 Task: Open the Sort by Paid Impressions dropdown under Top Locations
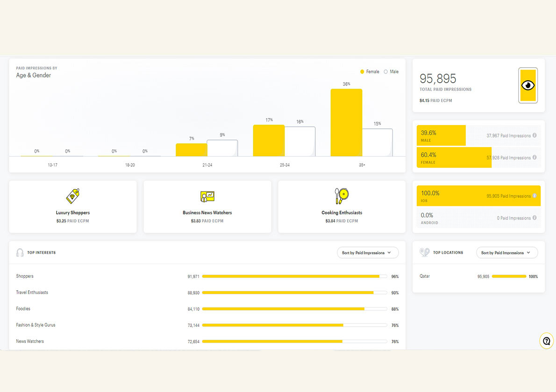click(x=507, y=252)
